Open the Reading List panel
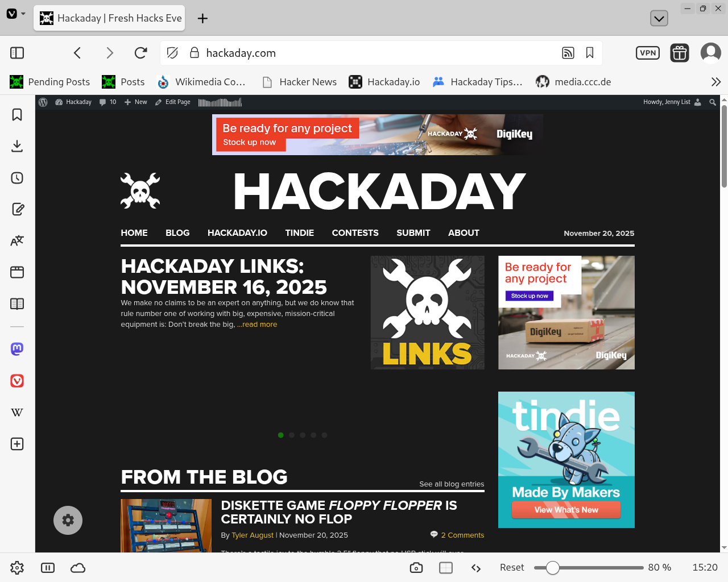The width and height of the screenshot is (728, 582). [17, 304]
